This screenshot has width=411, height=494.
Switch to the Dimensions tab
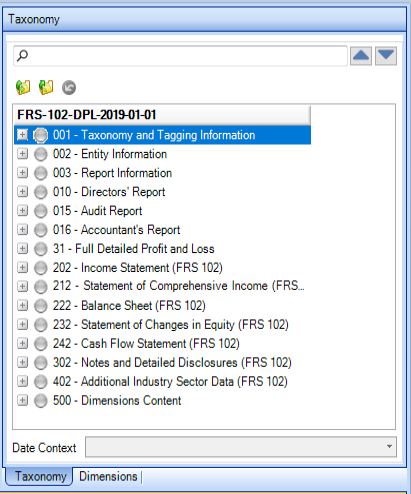pyautogui.click(x=108, y=476)
